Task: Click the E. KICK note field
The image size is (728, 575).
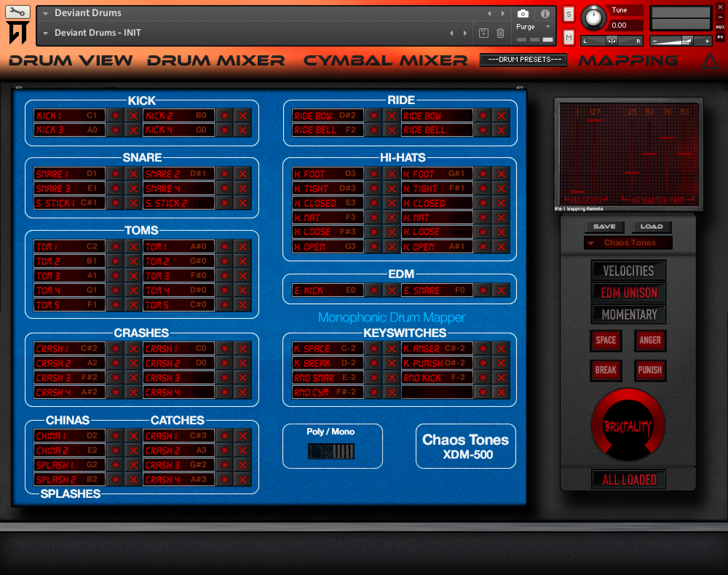Action: point(328,290)
